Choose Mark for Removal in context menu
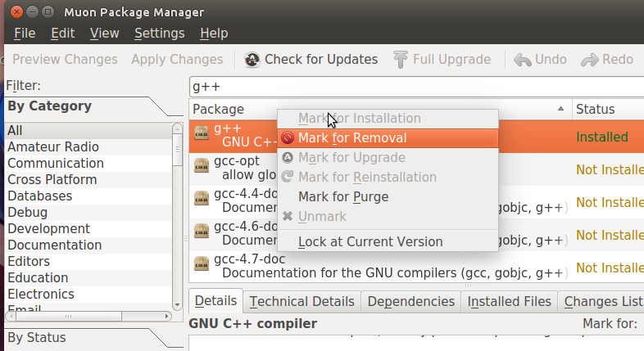This screenshot has width=644, height=351. point(352,138)
